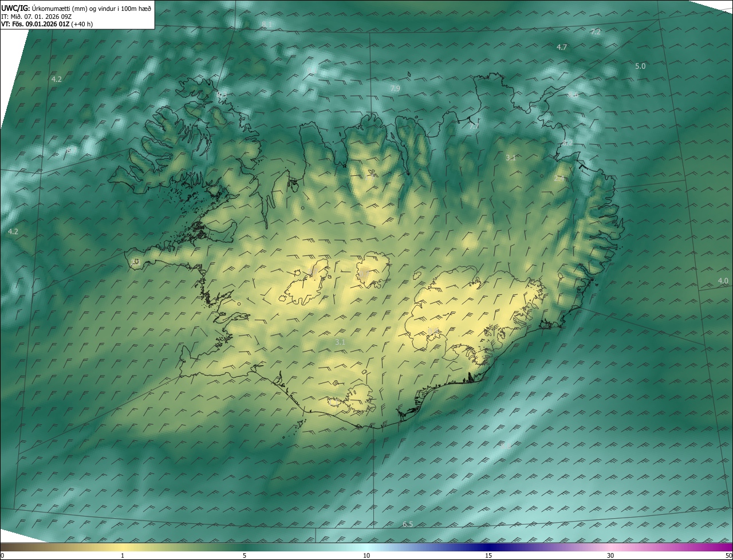Click the 15 label on the colour scale
The width and height of the screenshot is (733, 560).
click(488, 555)
